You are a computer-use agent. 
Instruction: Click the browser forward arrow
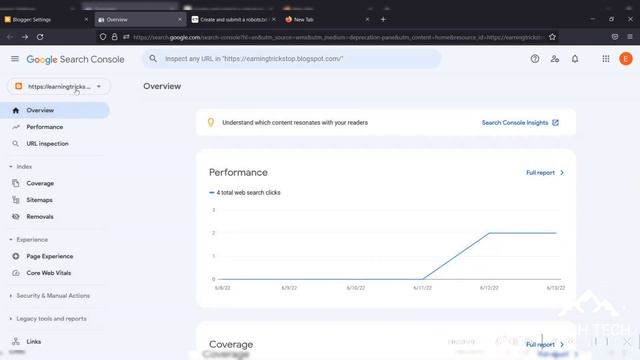tap(25, 37)
